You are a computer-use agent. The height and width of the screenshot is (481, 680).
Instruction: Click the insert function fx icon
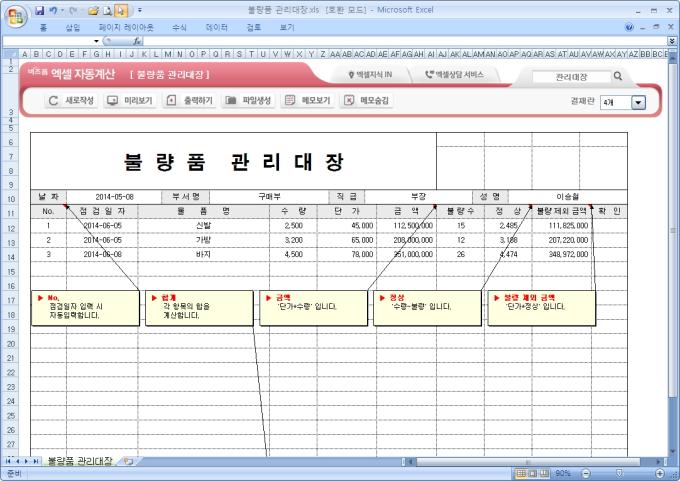click(137, 41)
